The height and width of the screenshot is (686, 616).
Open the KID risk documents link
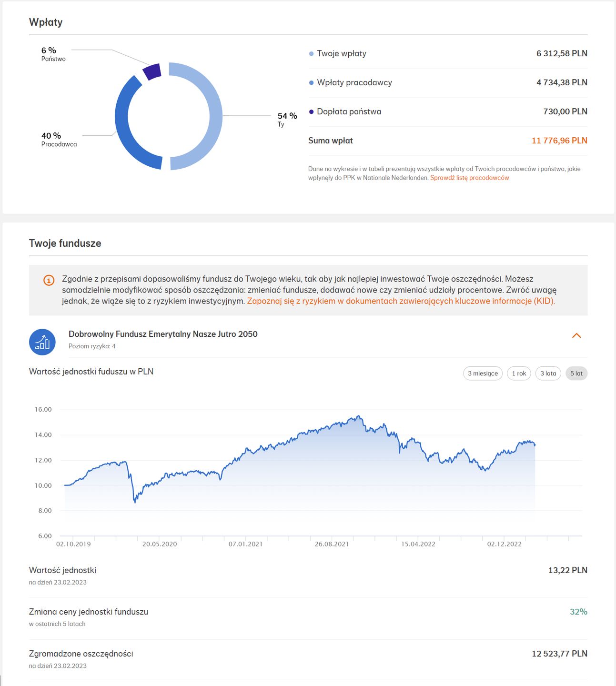pos(401,301)
